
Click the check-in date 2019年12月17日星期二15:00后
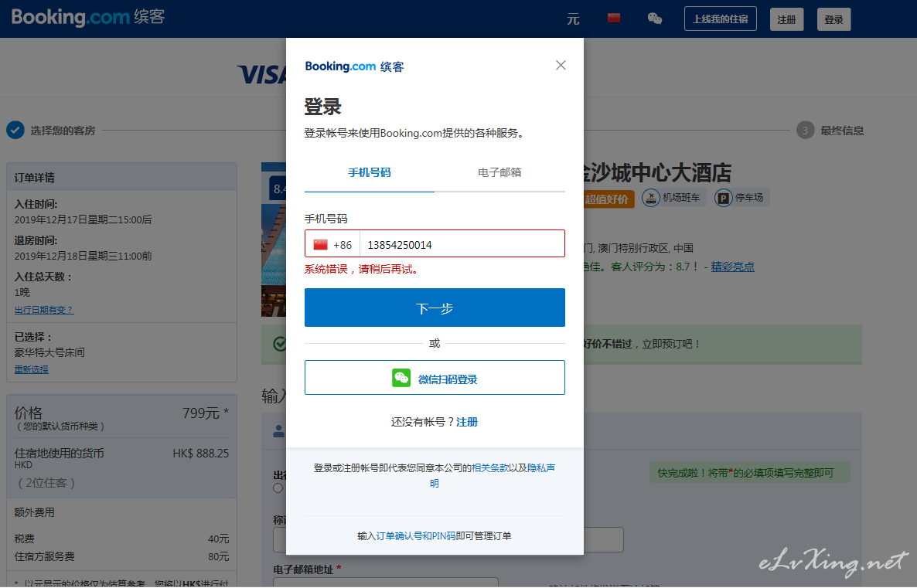83,219
